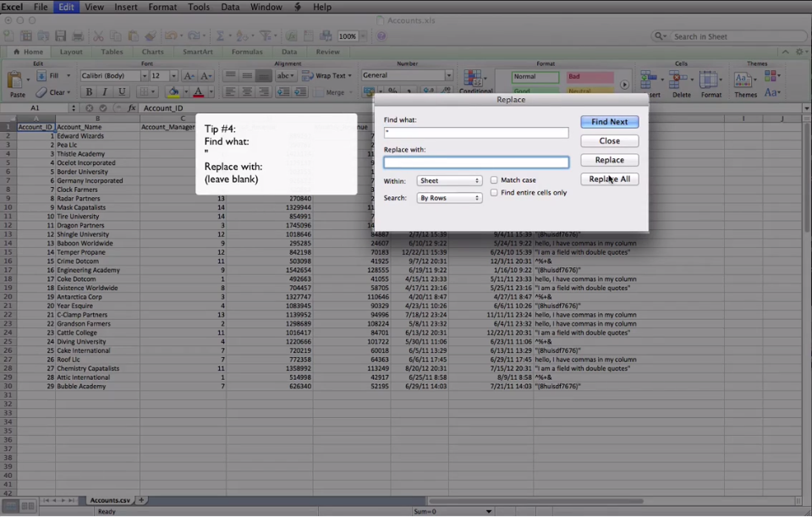Viewport: 812px width, 517px height.
Task: Click the Format Painter brush icon
Action: [x=151, y=36]
